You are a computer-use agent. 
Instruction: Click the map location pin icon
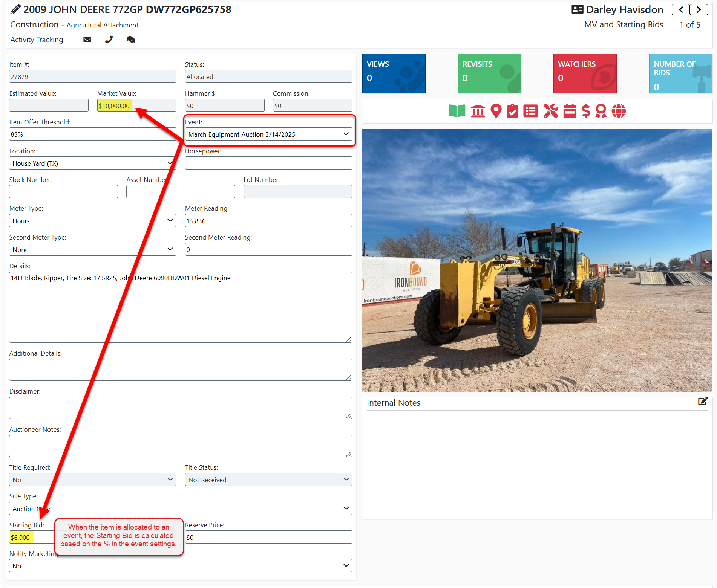[496, 111]
